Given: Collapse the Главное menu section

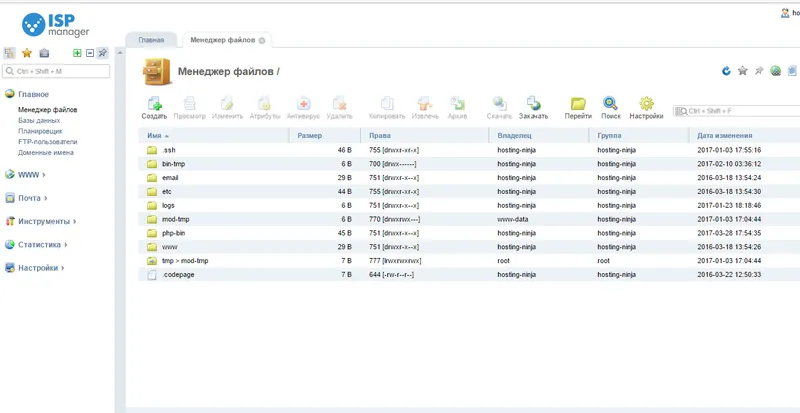Looking at the screenshot, I should (27, 94).
